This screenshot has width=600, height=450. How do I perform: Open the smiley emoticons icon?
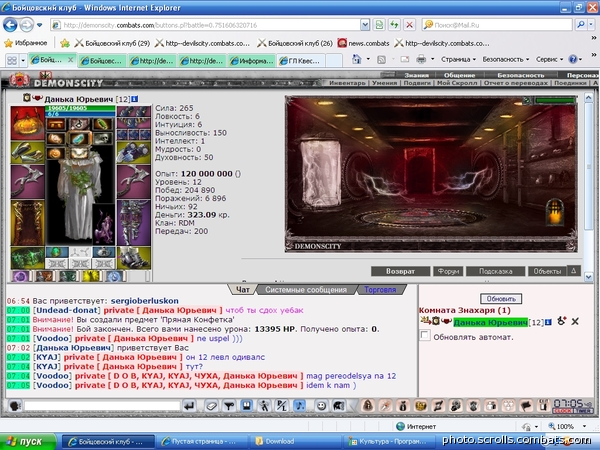pyautogui.click(x=321, y=406)
